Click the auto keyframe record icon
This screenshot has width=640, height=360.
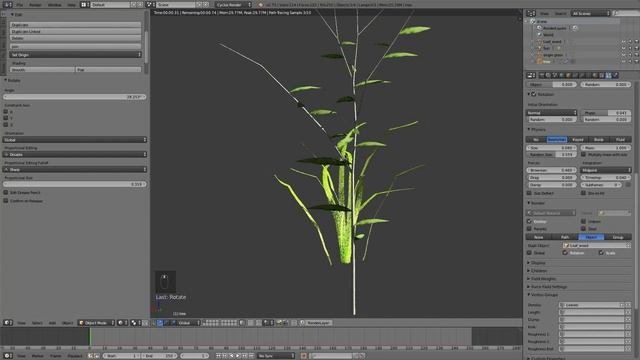304,356
